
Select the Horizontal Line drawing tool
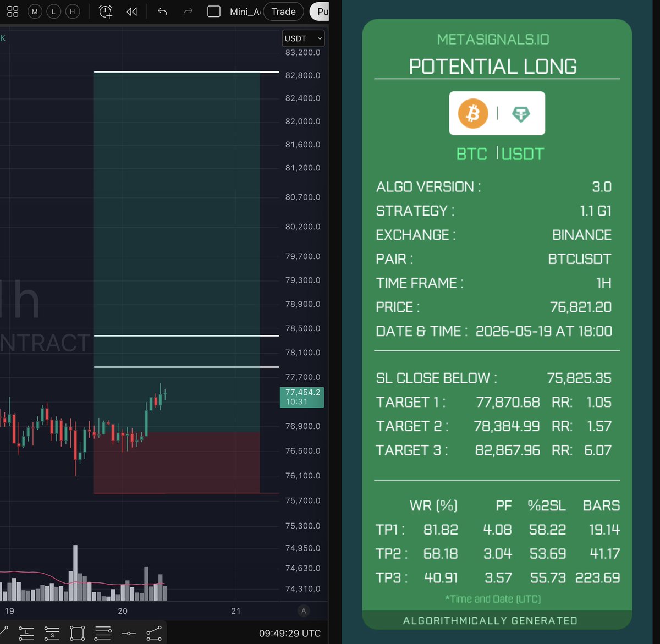tap(129, 634)
